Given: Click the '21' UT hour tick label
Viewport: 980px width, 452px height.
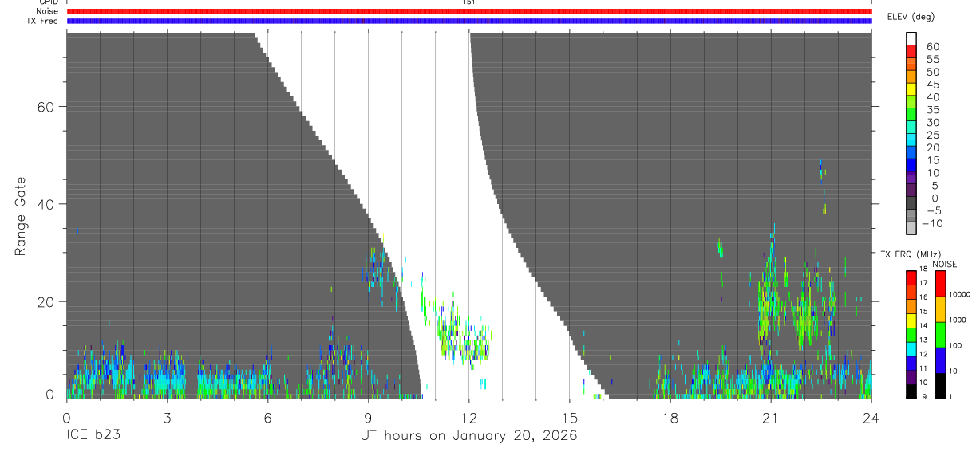Looking at the screenshot, I should point(771,417).
